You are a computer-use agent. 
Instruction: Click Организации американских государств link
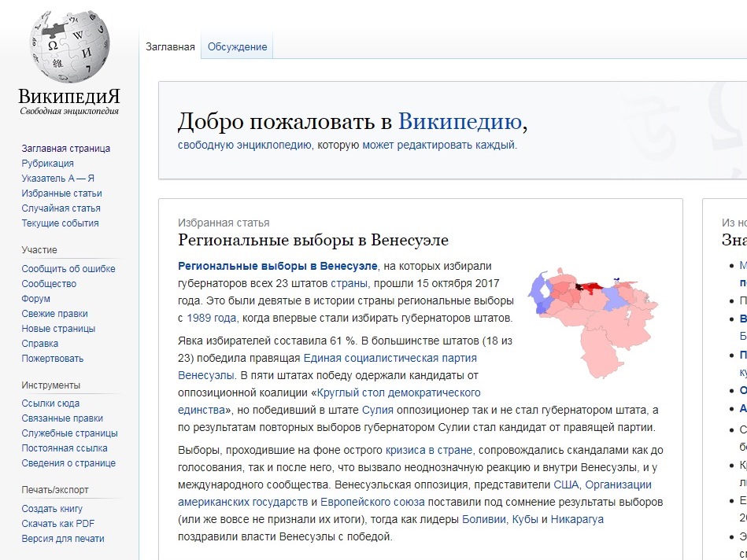[415, 493]
